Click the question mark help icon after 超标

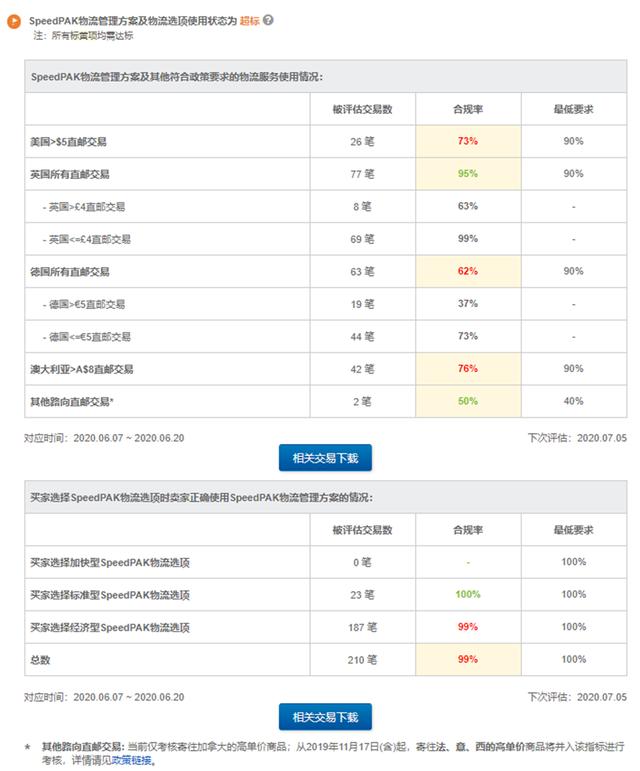click(x=268, y=20)
